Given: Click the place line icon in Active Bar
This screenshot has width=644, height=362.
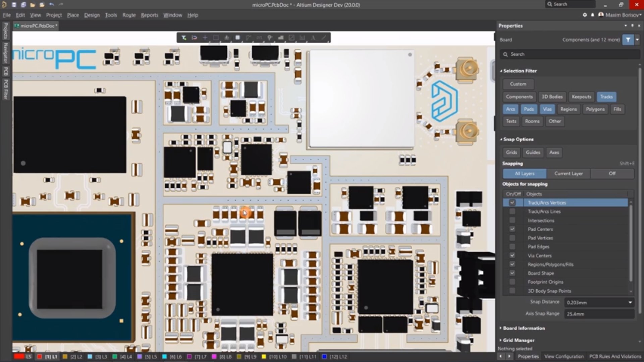Looking at the screenshot, I should point(324,38).
